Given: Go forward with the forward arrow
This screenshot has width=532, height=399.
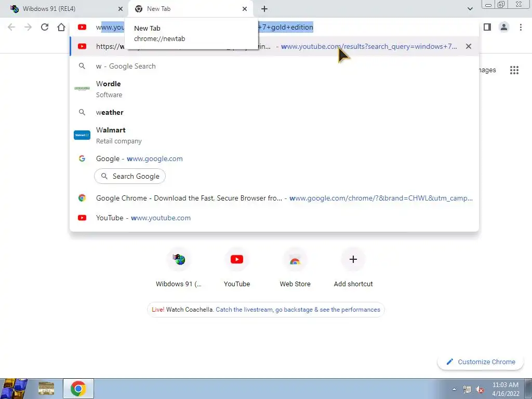Looking at the screenshot, I should pos(28,27).
